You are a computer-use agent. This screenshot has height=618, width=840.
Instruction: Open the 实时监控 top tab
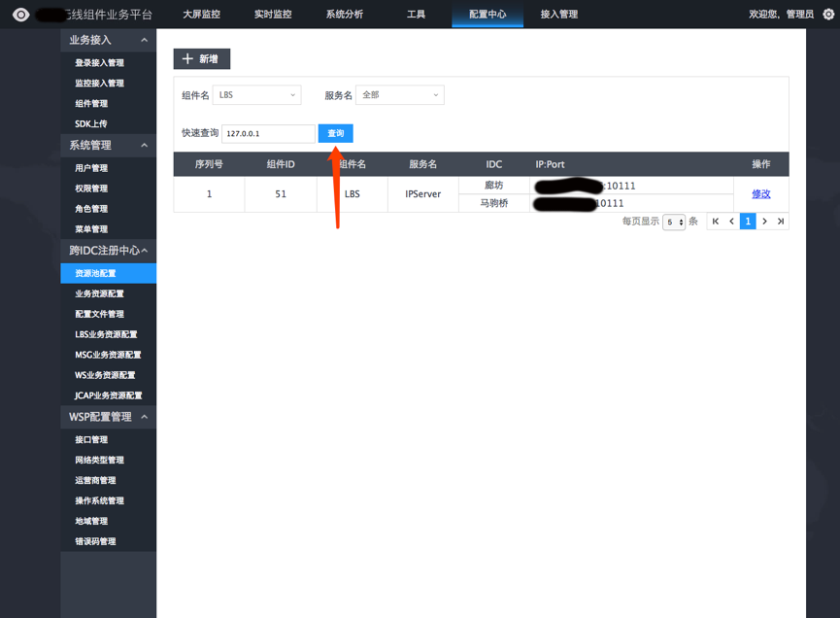(x=273, y=14)
